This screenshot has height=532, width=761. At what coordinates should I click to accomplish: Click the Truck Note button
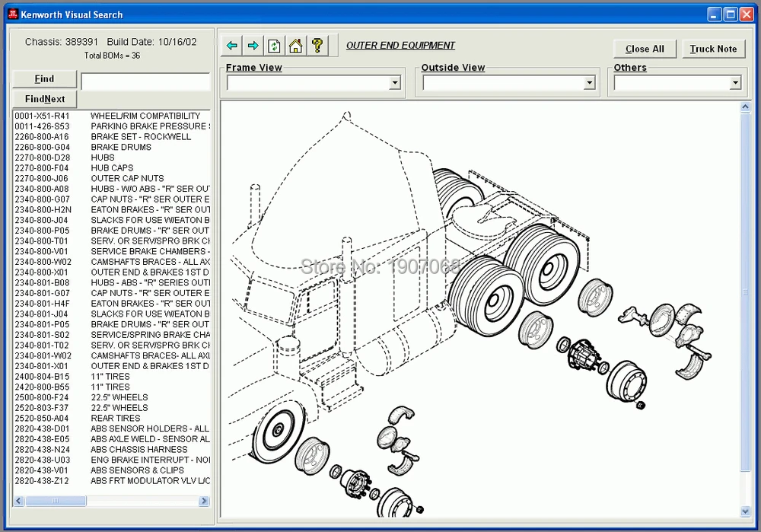tap(714, 49)
